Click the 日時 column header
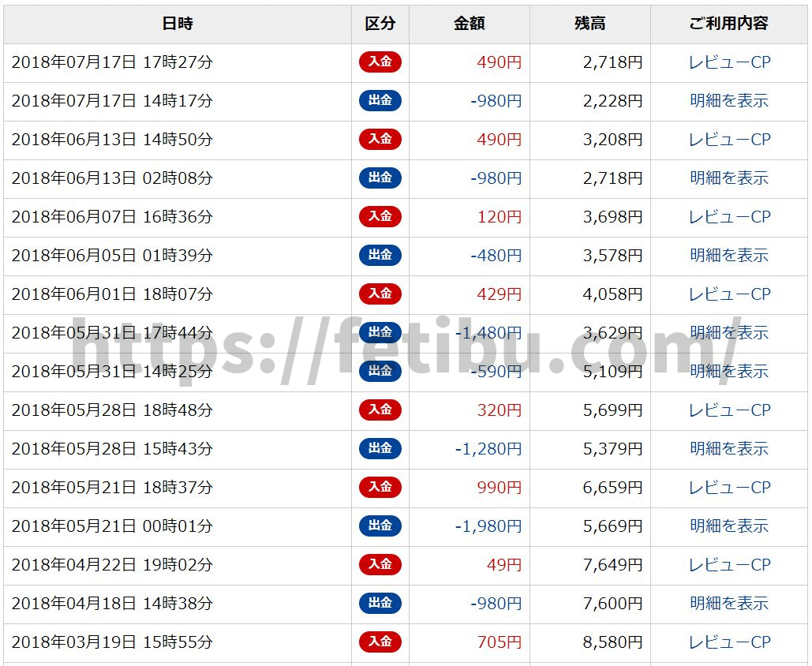Image resolution: width=812 pixels, height=666 pixels. (x=178, y=24)
